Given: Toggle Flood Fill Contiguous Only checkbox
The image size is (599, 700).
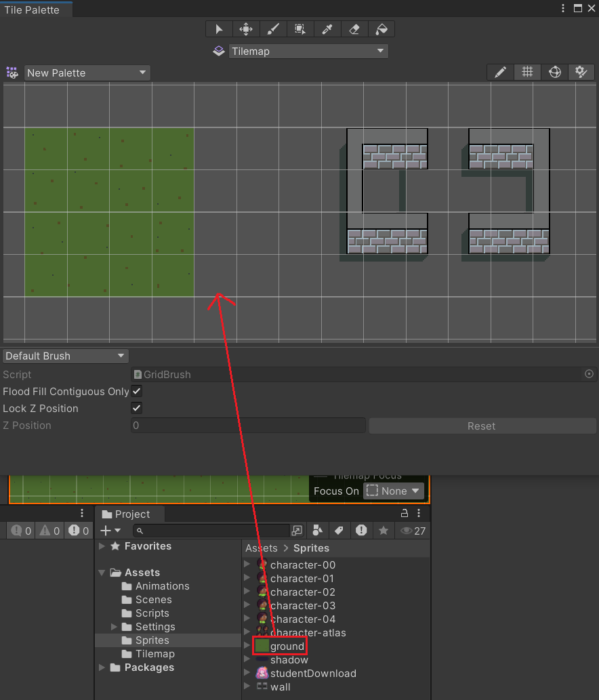Looking at the screenshot, I should point(137,392).
